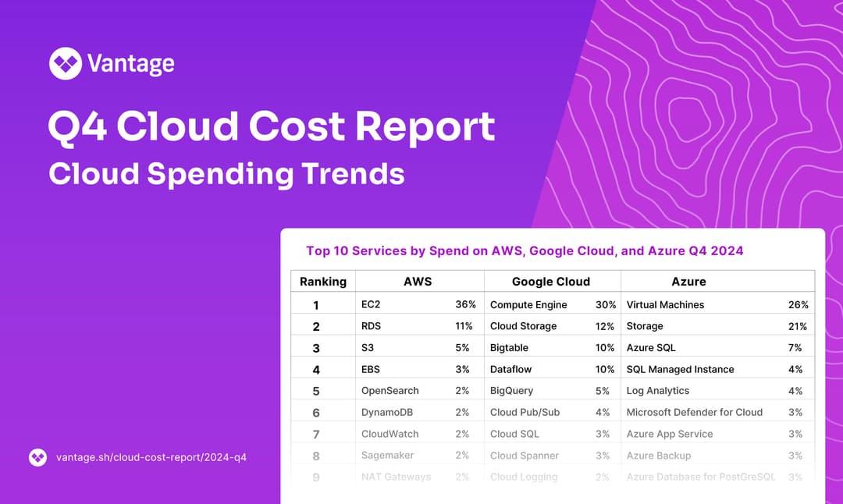Click the Vantage logo icon at top
The height and width of the screenshot is (504, 843).
65,63
